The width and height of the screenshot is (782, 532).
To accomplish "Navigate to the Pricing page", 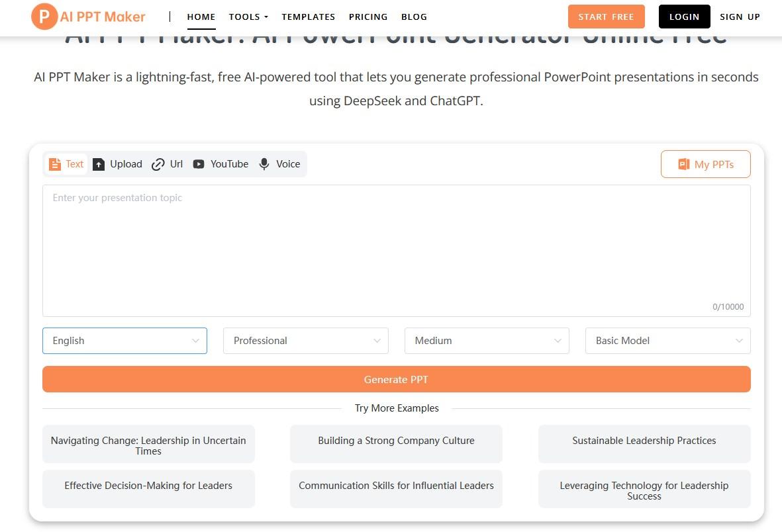I will coord(368,17).
